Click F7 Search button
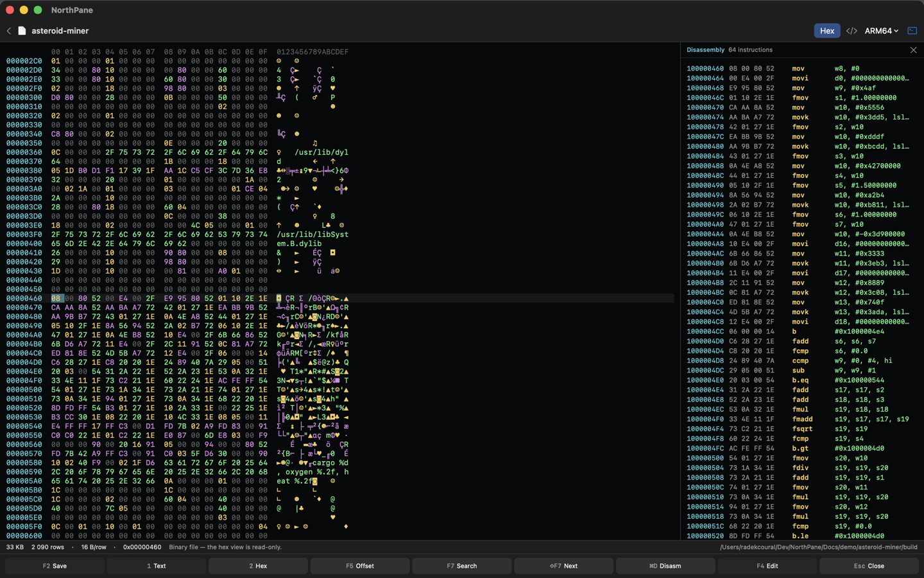 coord(462,566)
